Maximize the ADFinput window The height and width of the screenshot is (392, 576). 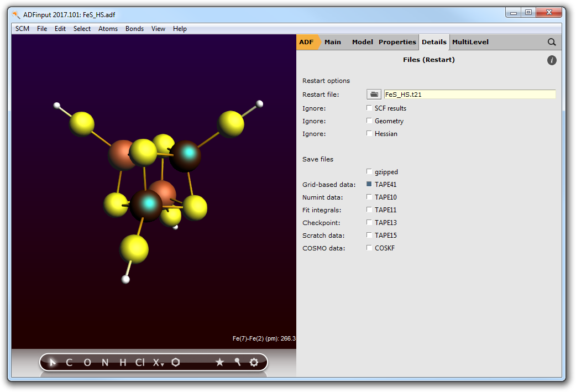coord(528,13)
